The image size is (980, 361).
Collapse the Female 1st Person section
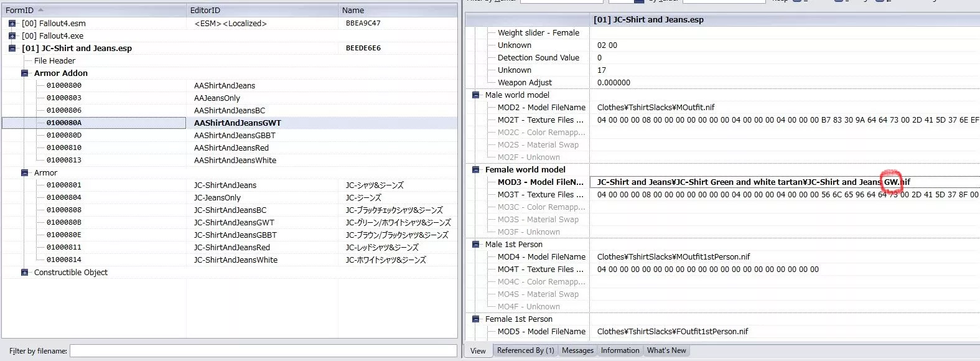click(475, 319)
